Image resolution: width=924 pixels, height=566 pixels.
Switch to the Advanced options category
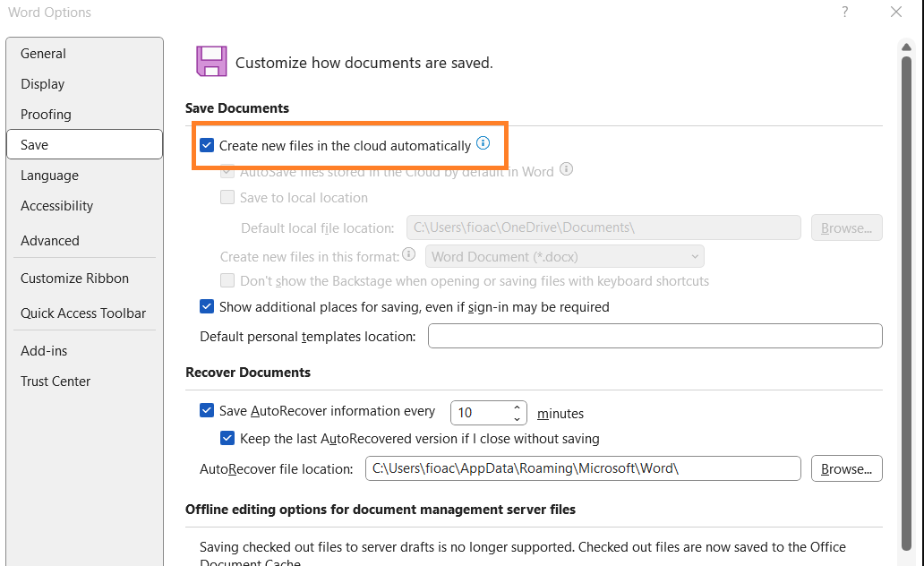50,241
